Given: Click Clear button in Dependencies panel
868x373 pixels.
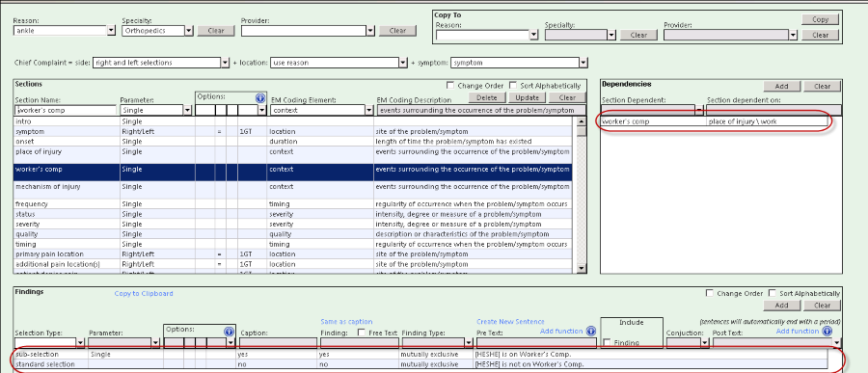Looking at the screenshot, I should [822, 87].
